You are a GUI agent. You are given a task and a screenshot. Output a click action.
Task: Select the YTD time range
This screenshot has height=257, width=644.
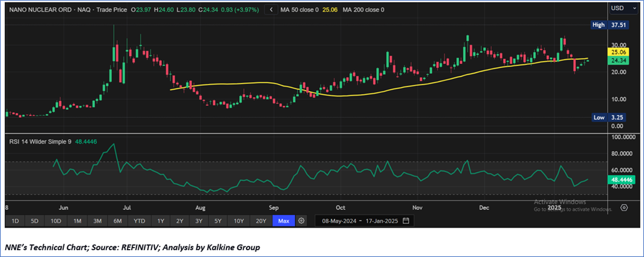(x=139, y=221)
